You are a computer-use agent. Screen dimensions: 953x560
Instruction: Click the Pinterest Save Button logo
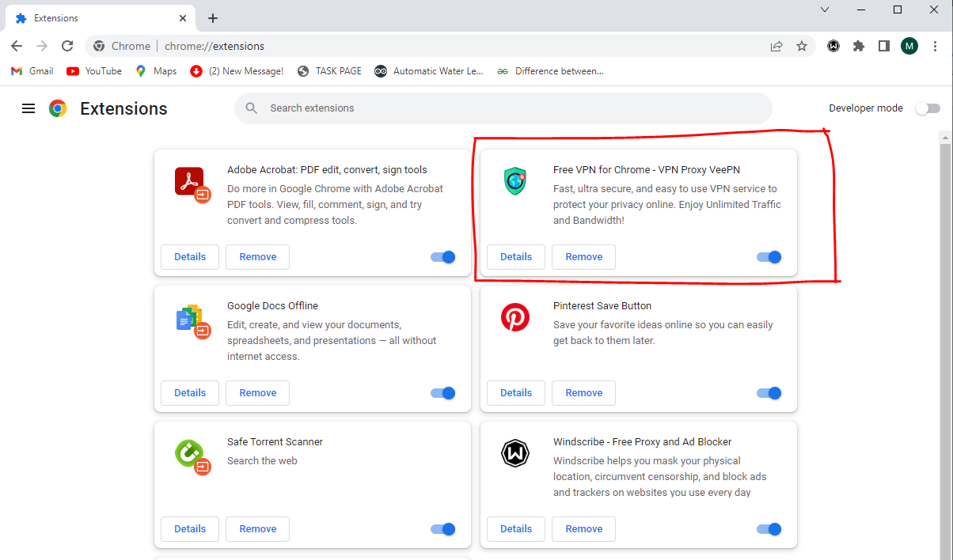pos(515,317)
